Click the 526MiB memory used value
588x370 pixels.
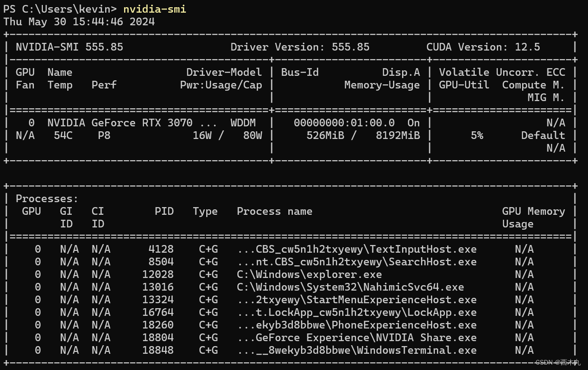pos(325,135)
